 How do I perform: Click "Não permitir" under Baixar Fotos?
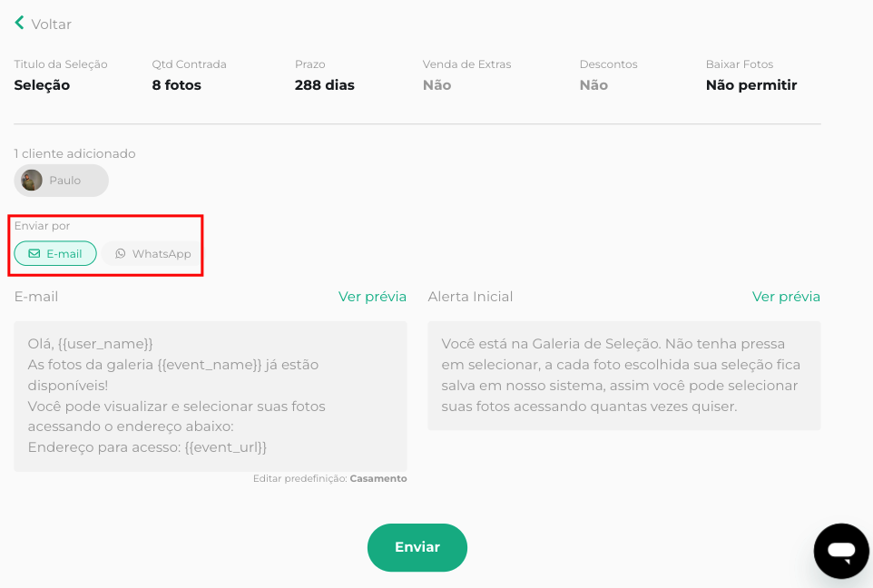pyautogui.click(x=750, y=85)
